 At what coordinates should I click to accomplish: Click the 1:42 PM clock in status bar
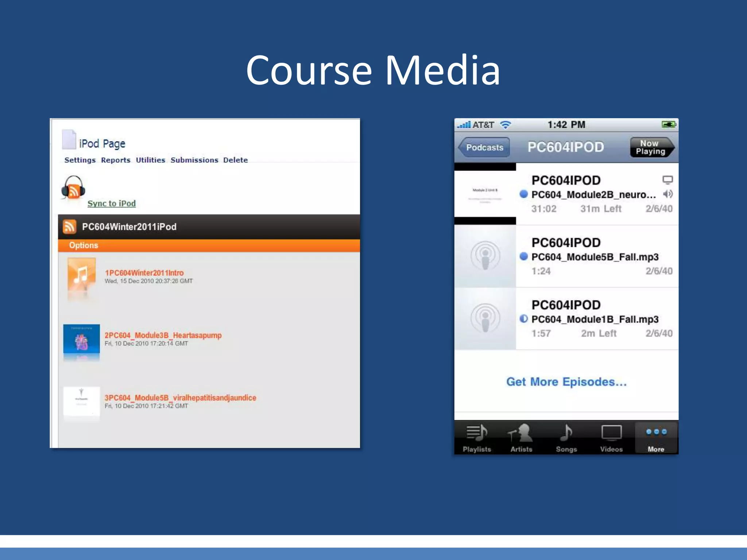coord(566,125)
